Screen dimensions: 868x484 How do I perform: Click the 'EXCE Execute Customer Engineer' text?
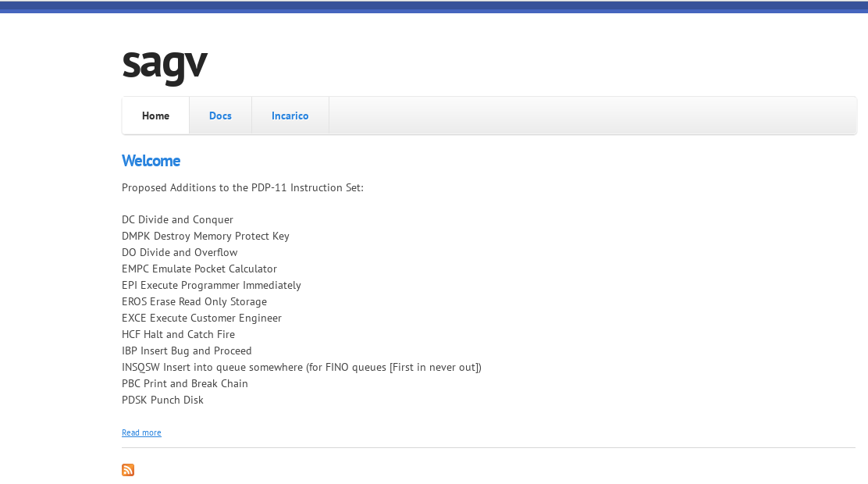[201, 318]
